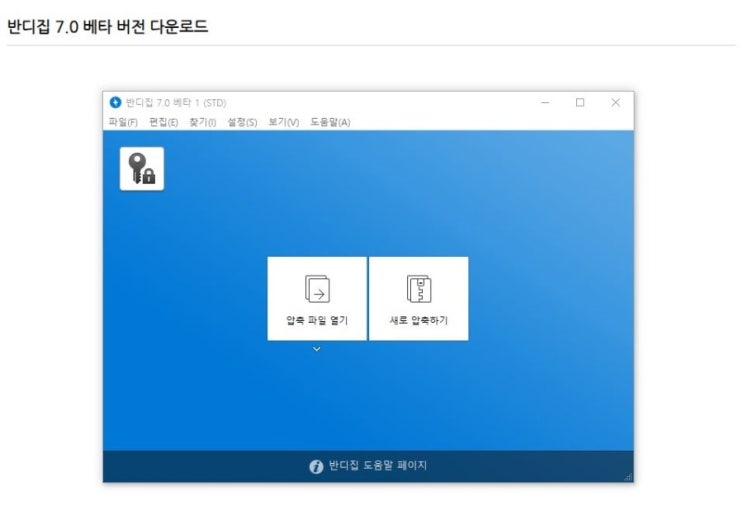Click the window title 반디집 7.0 베타 1 (STD)
This screenshot has height=515, width=743.
[x=176, y=103]
